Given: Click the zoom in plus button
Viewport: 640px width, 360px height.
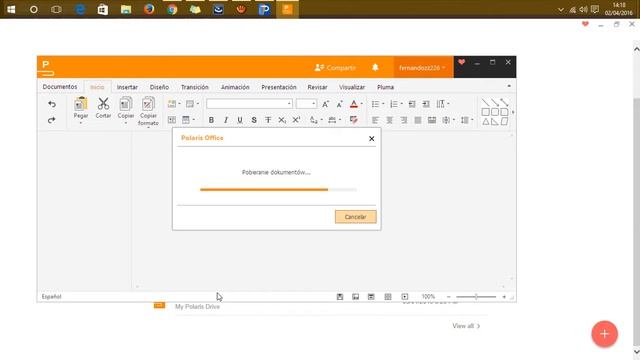Looking at the screenshot, I should coord(504,297).
